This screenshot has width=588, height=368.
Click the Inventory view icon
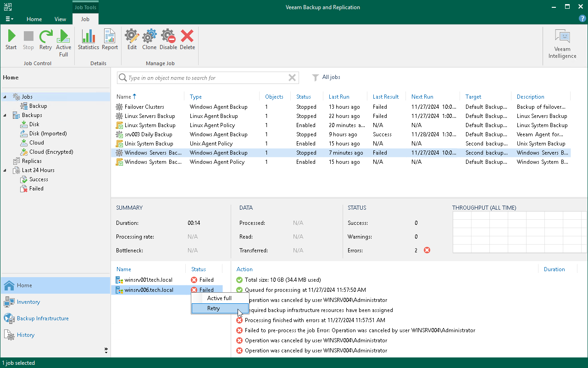coord(9,302)
